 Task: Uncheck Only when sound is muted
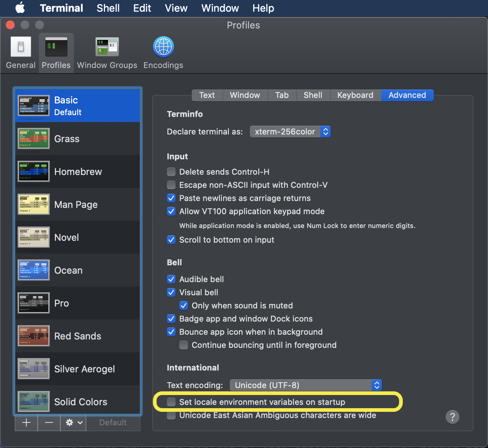pos(184,305)
